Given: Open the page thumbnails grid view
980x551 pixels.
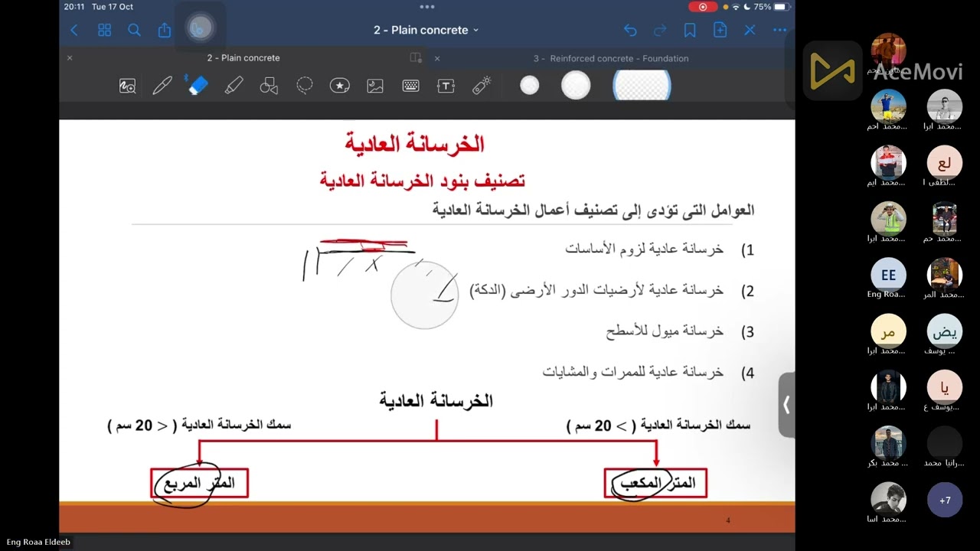Looking at the screenshot, I should pos(105,31).
